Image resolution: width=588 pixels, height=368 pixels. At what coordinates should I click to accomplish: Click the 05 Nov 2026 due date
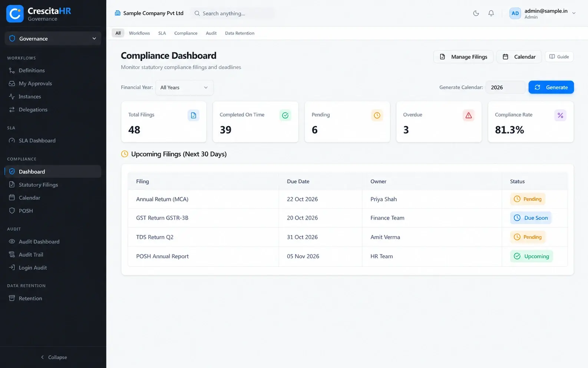[303, 256]
